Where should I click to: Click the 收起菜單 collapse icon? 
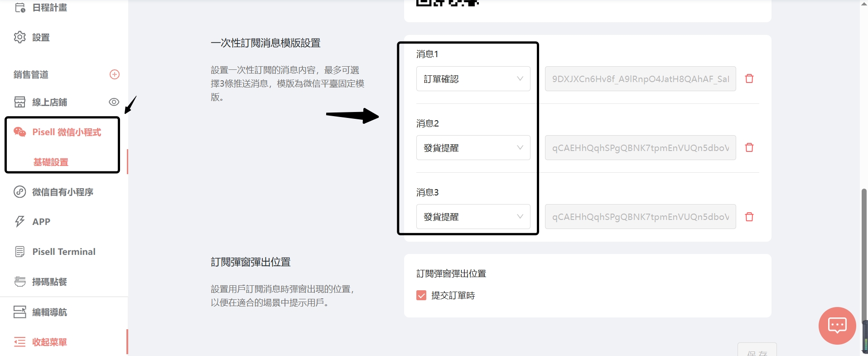[x=20, y=342]
